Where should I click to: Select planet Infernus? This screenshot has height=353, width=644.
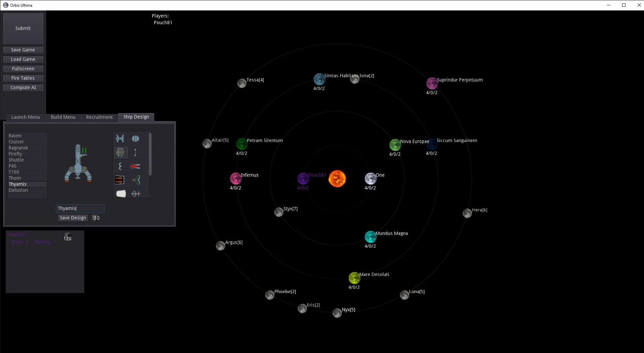coord(236,179)
